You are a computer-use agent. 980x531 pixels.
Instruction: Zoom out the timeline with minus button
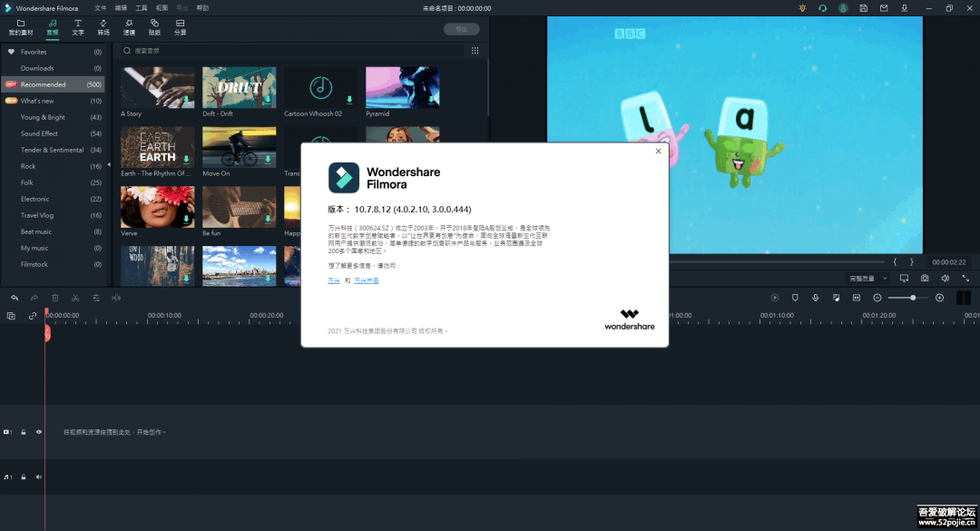click(x=877, y=298)
